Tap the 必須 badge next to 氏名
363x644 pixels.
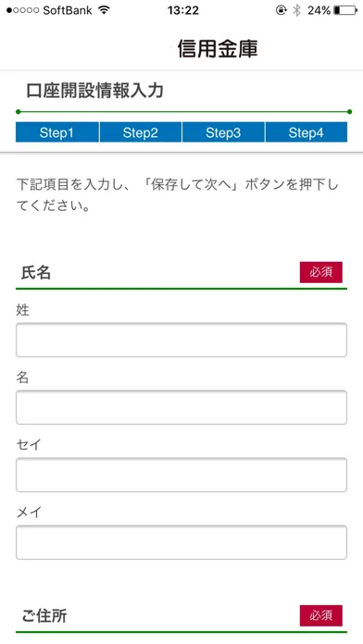point(321,272)
